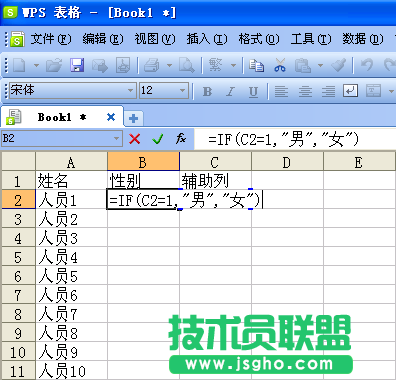Toggle wrap text icon
The width and height of the screenshot is (396, 380).
pos(350,90)
